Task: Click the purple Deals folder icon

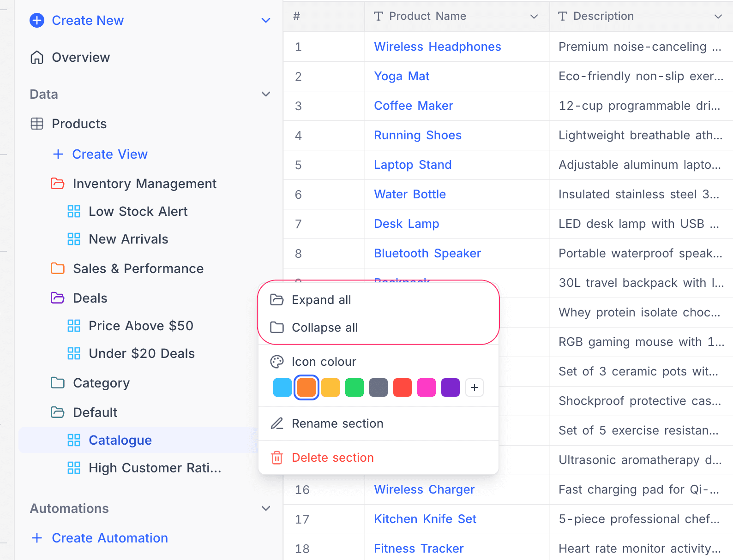Action: tap(58, 298)
